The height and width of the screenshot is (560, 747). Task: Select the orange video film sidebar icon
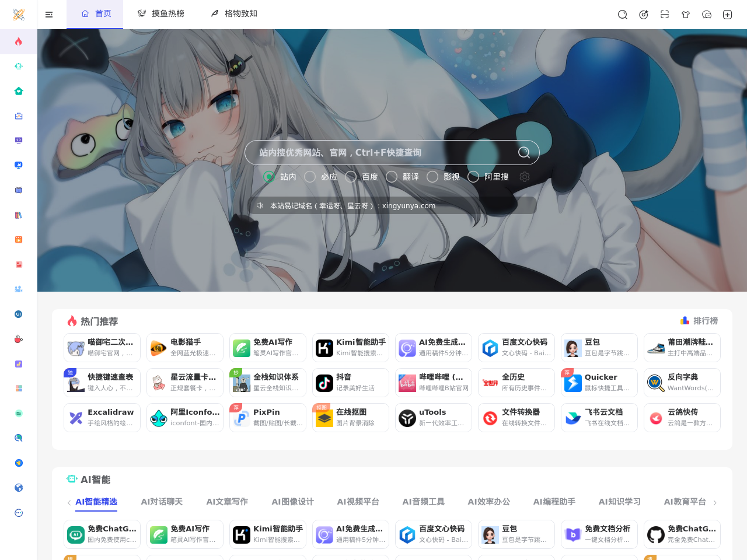(x=19, y=240)
